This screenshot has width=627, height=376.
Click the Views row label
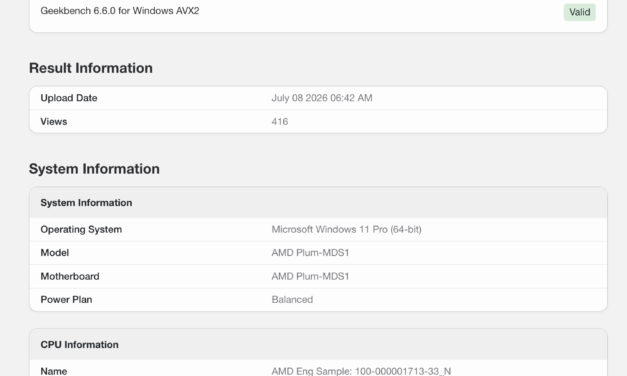pyautogui.click(x=54, y=122)
